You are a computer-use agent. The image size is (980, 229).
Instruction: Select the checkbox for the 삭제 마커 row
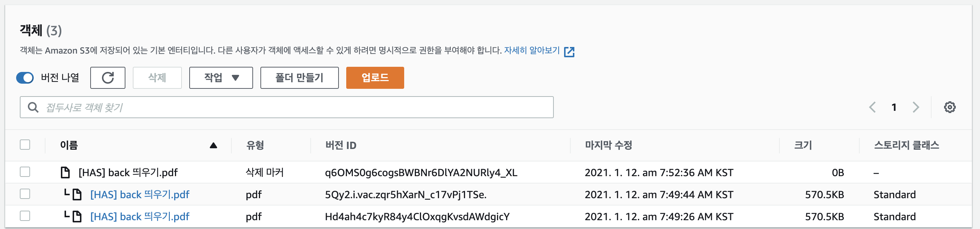coord(25,172)
